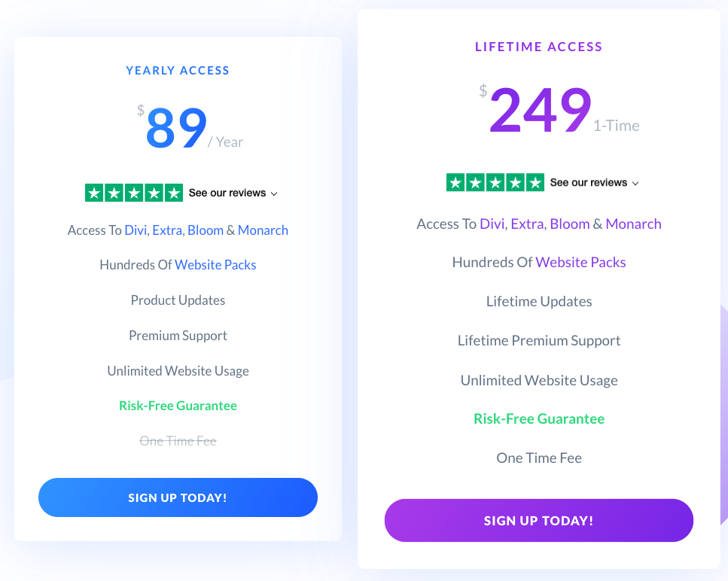Viewport: 728px width, 581px height.
Task: Click the crossed-out One Time Fee text
Action: (178, 440)
